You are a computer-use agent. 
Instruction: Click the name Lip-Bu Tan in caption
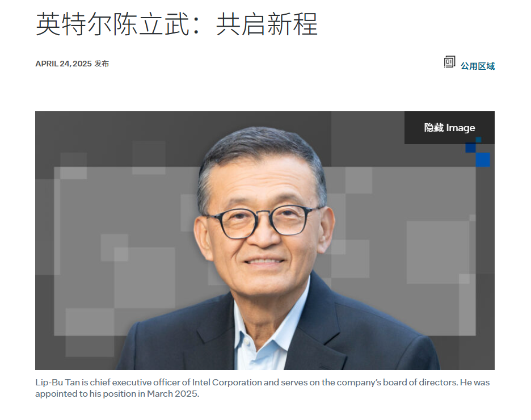point(57,383)
